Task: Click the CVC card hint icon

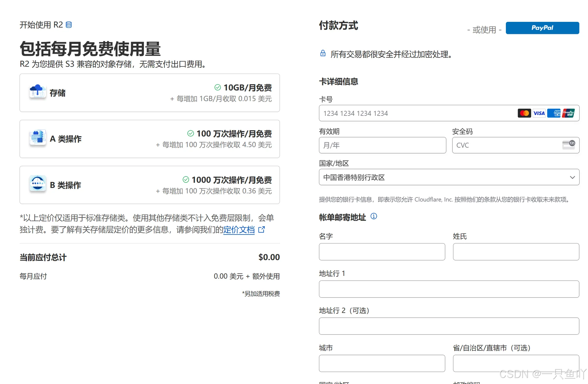Action: coord(568,145)
